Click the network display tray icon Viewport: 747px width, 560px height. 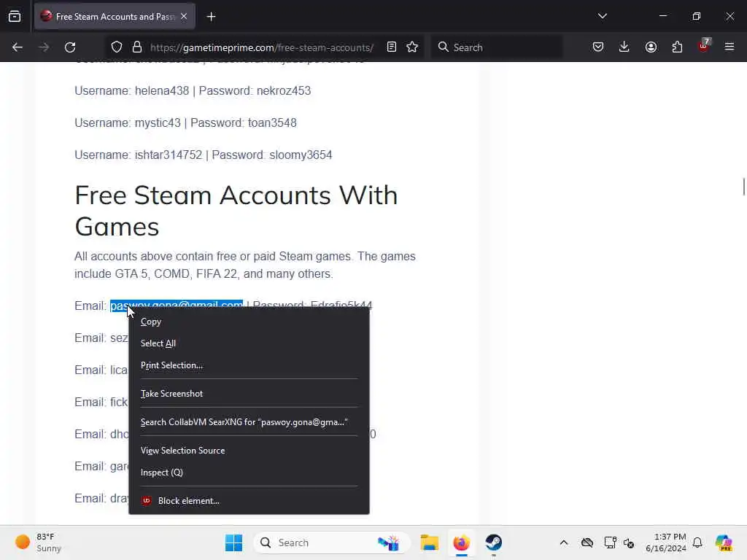[610, 542]
